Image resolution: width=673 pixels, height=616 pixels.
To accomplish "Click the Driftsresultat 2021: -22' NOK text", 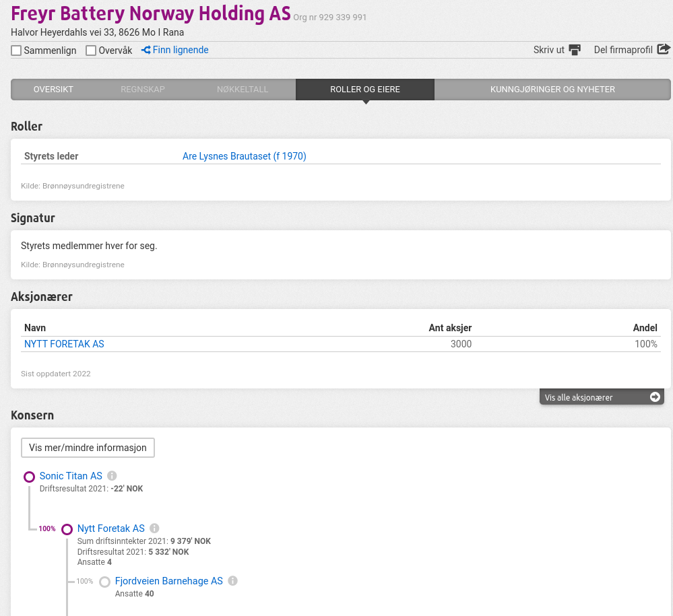I will tap(91, 489).
